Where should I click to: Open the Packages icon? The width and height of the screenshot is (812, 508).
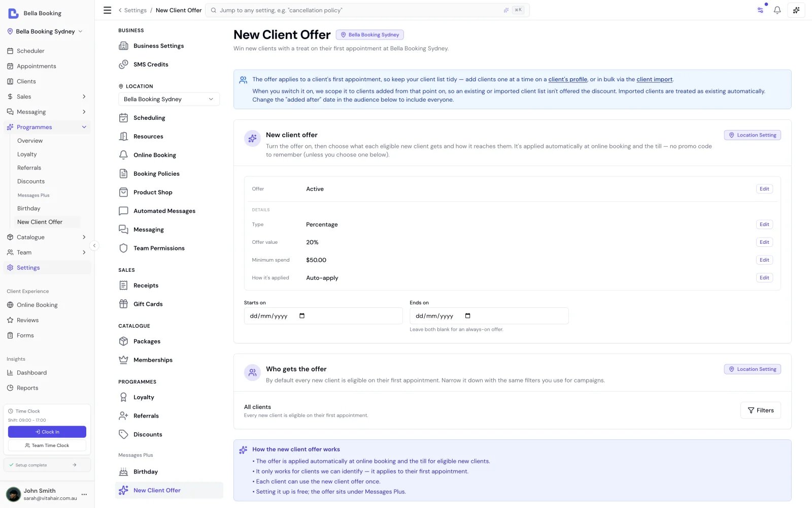click(123, 341)
